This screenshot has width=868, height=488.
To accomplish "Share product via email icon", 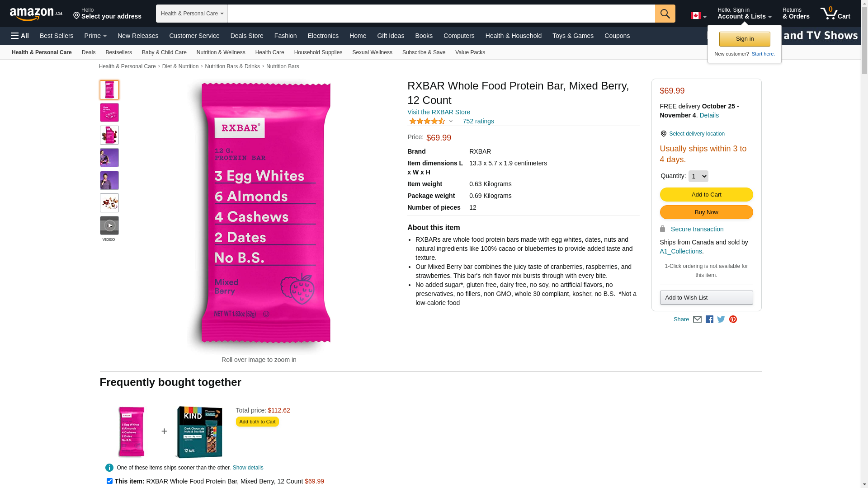I will (697, 319).
